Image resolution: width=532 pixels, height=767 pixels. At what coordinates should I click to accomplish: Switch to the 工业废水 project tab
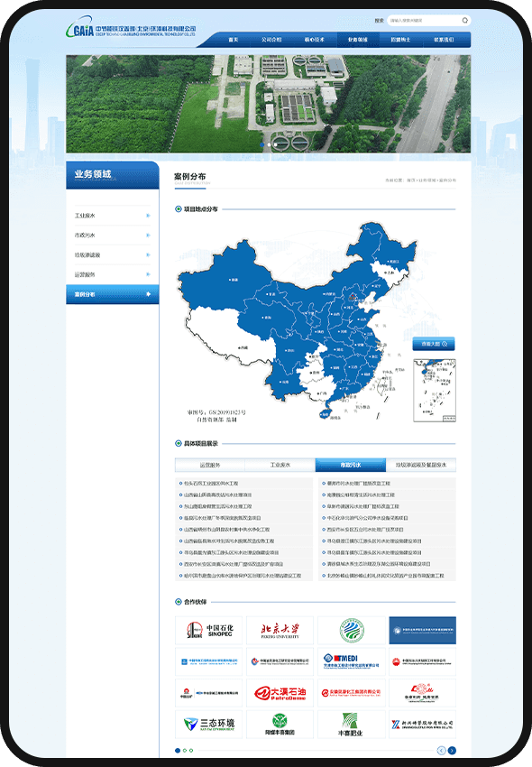[280, 465]
